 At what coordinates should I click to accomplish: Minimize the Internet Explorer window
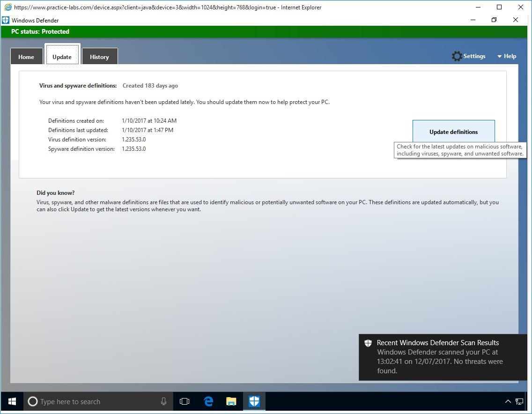[x=479, y=7]
